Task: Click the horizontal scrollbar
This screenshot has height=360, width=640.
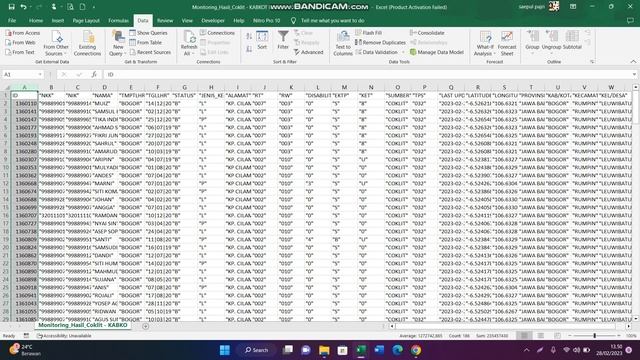Action: tap(505, 326)
